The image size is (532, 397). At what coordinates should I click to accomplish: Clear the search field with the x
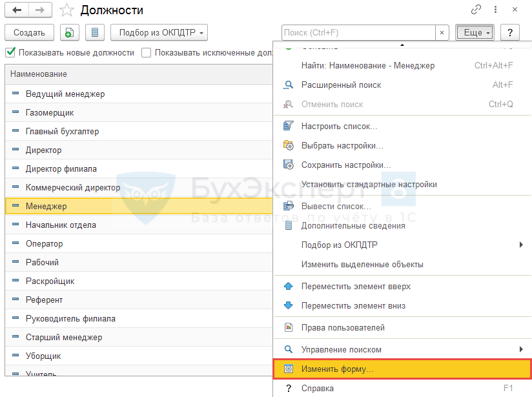pos(442,32)
